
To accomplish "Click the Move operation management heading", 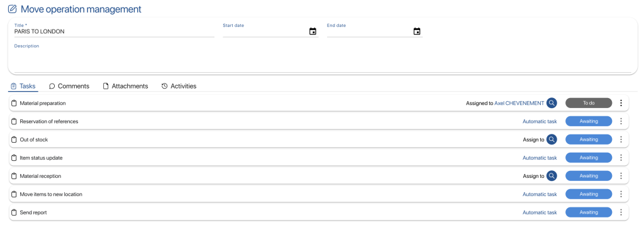I will point(81,9).
